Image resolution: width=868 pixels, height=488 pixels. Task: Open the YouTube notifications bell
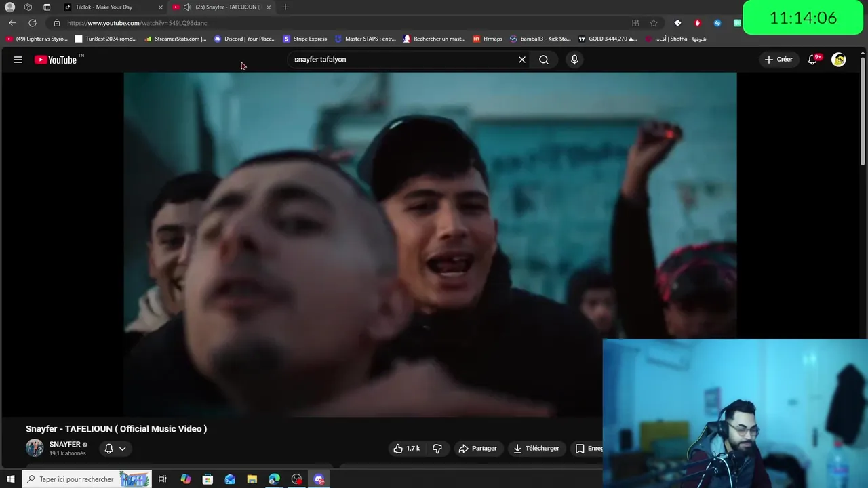[812, 60]
